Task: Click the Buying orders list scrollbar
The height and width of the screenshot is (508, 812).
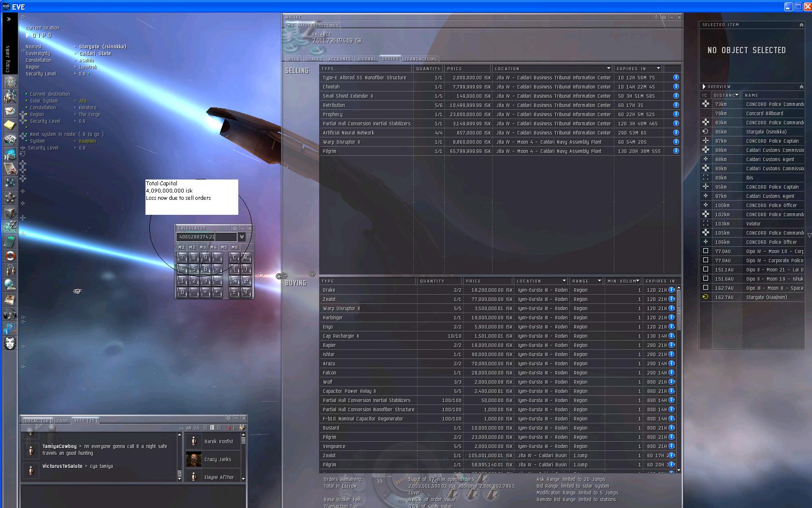Action: 679,310
